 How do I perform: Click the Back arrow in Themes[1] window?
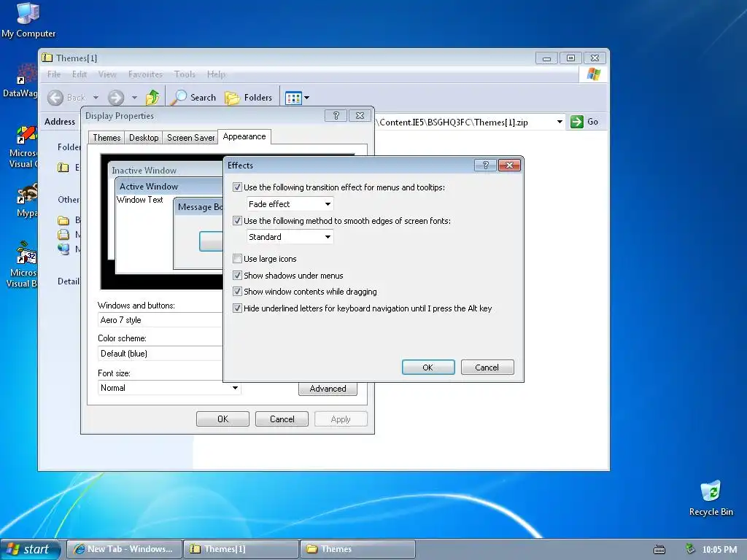[55, 98]
